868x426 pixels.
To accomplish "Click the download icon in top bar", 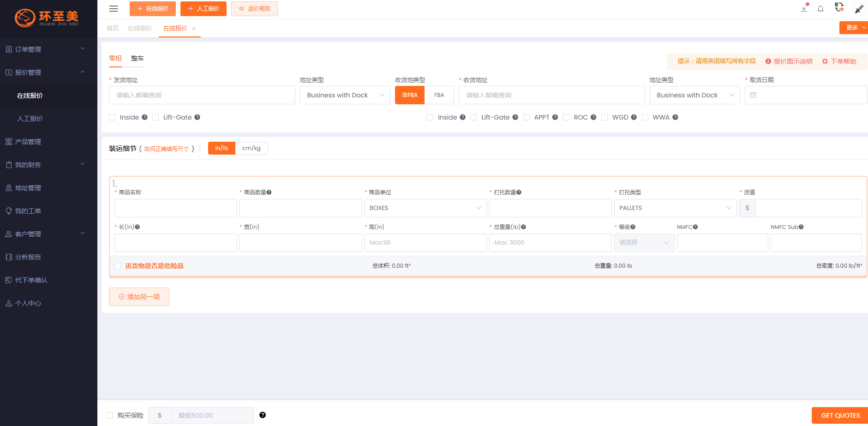I will click(804, 9).
